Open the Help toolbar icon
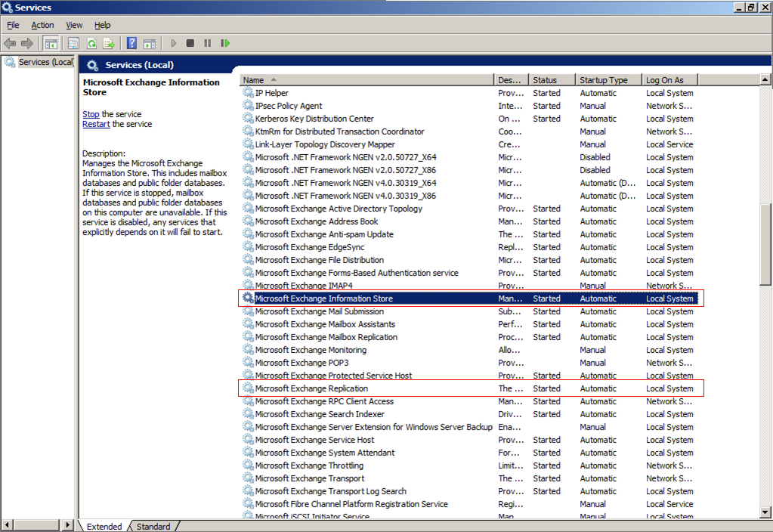The width and height of the screenshot is (773, 532). pos(131,43)
